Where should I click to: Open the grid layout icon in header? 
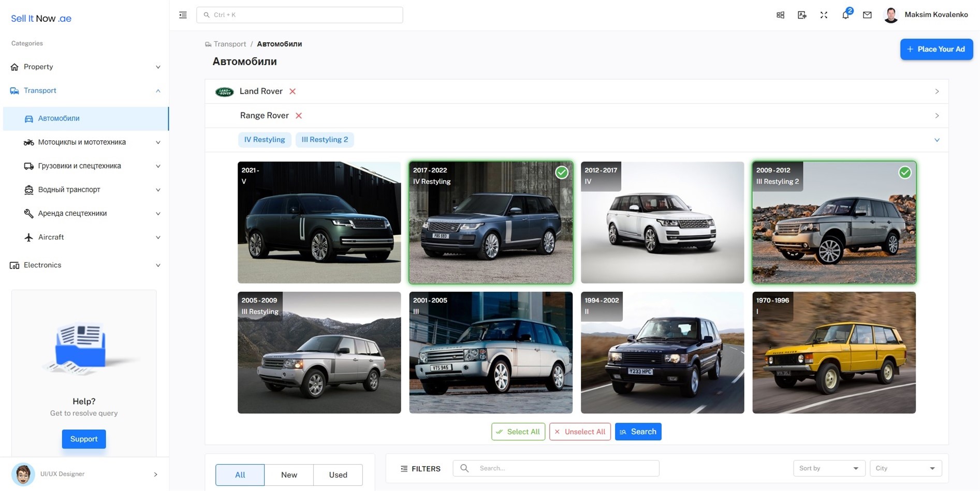[x=780, y=15]
